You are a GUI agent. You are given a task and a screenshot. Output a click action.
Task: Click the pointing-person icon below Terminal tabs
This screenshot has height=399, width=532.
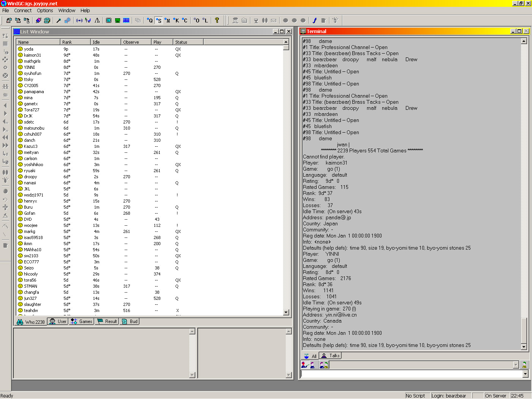(x=304, y=365)
